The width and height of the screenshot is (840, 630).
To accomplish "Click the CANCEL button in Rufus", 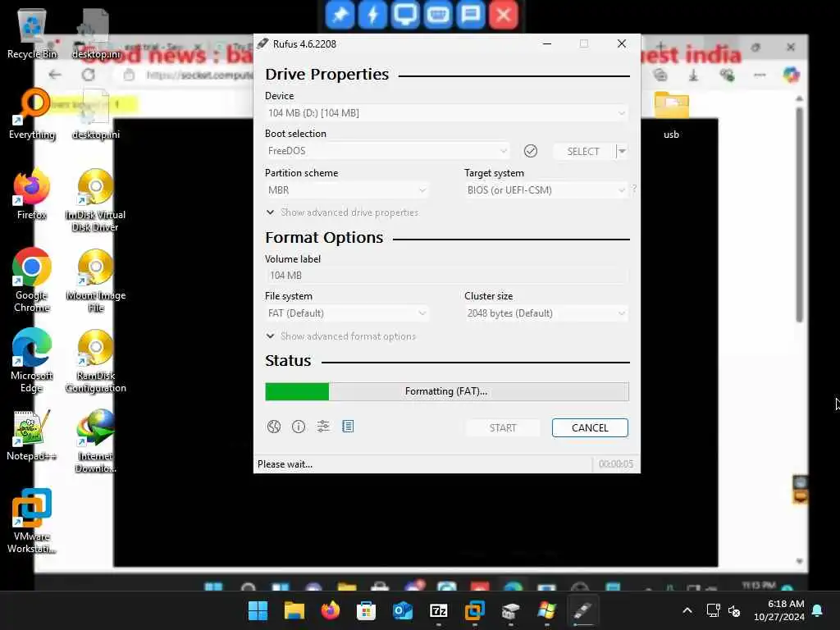I will coord(590,427).
